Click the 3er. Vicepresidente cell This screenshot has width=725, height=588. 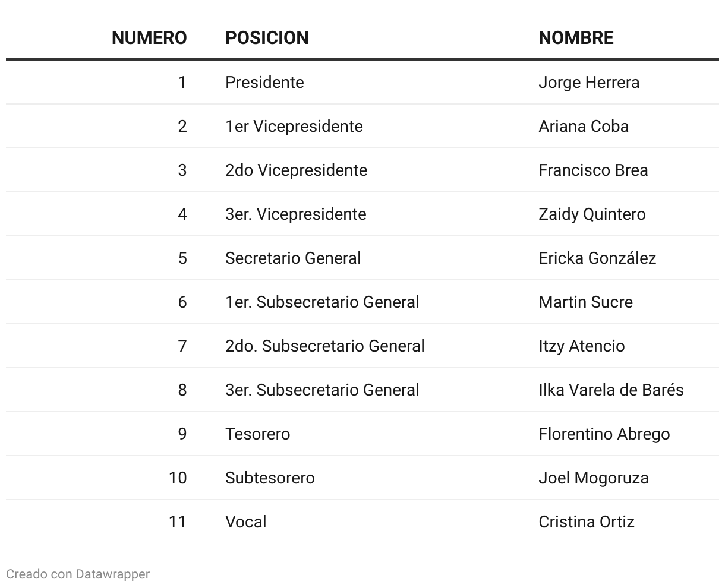tap(295, 214)
